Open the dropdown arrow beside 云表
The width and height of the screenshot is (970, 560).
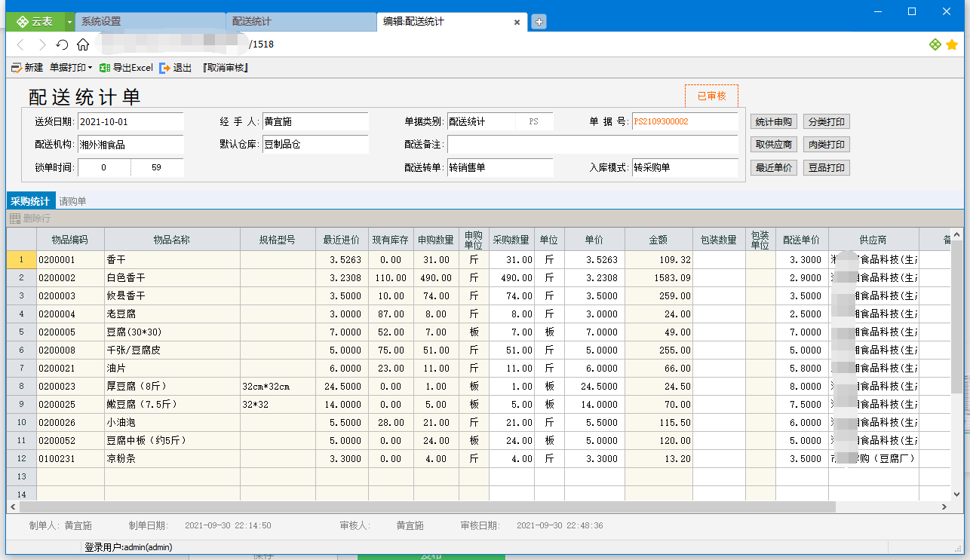coord(70,22)
